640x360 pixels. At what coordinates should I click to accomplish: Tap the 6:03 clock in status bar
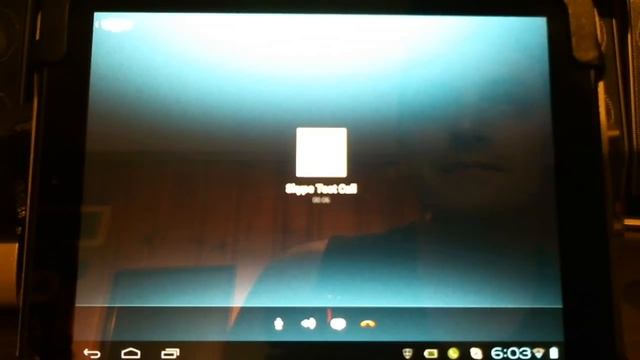[x=510, y=353]
